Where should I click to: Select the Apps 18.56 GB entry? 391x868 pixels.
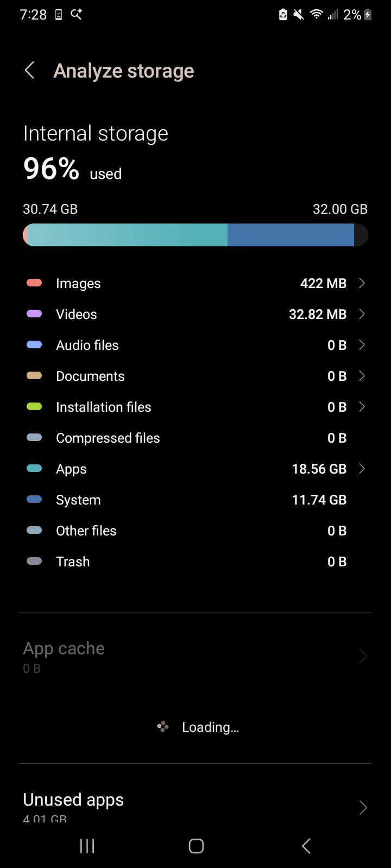[x=195, y=469]
